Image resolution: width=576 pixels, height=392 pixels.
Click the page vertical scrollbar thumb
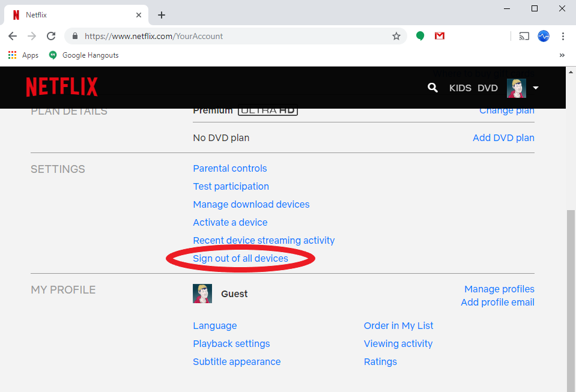point(571,301)
